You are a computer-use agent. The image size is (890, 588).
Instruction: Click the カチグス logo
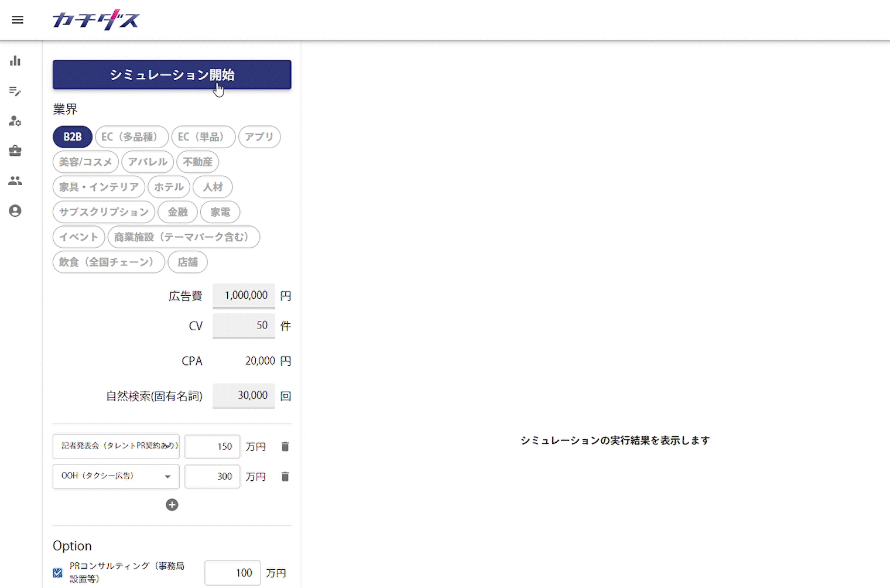click(x=96, y=20)
